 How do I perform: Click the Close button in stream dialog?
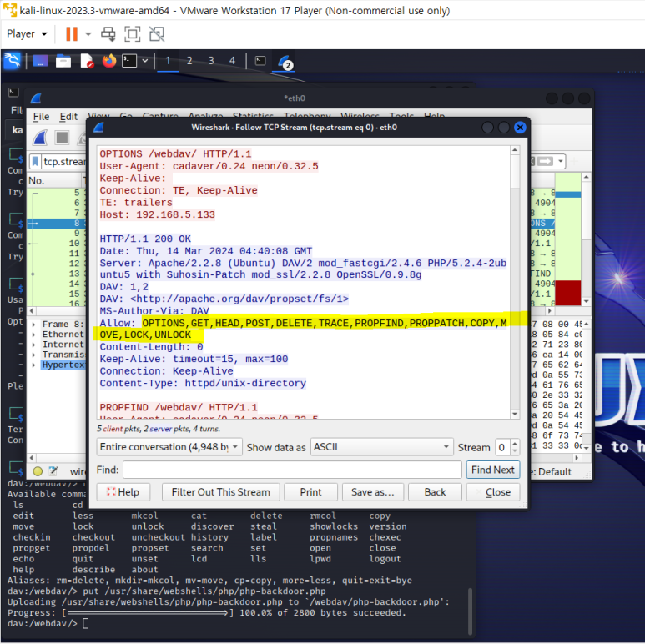click(493, 492)
